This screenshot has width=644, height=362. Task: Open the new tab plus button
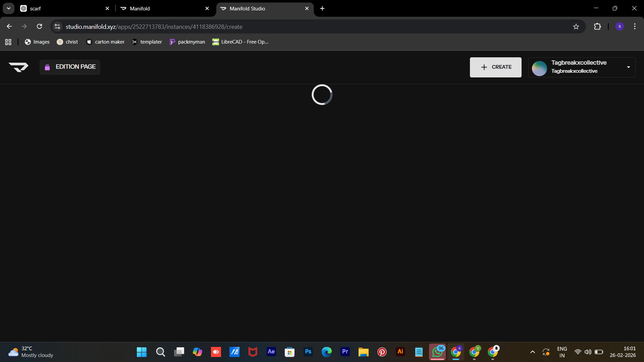(x=322, y=8)
